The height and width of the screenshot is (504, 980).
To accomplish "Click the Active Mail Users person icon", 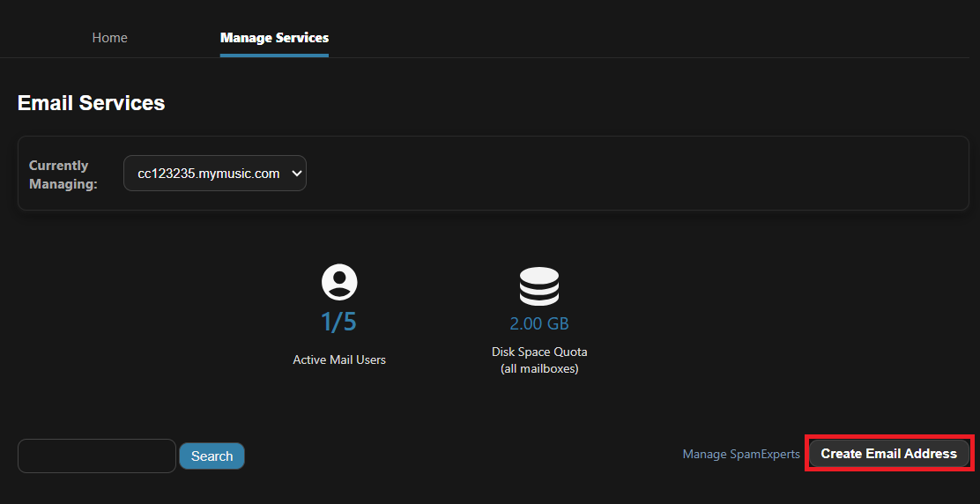I will click(339, 282).
